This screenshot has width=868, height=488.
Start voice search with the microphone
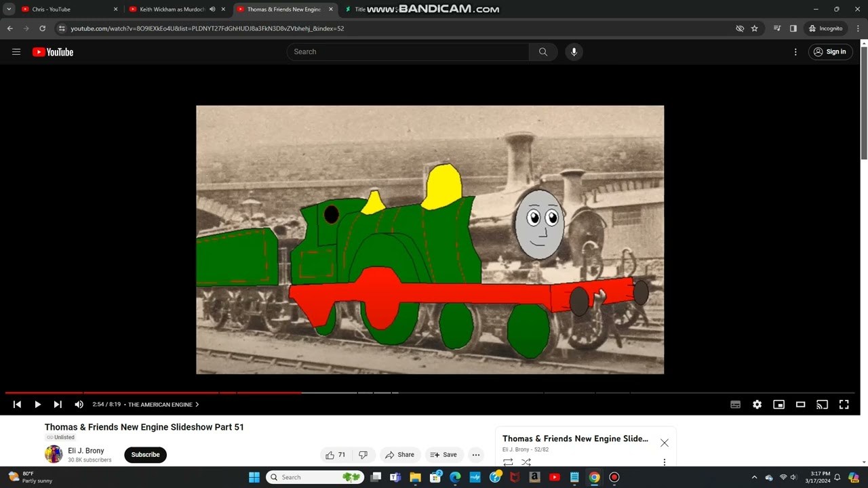574,52
